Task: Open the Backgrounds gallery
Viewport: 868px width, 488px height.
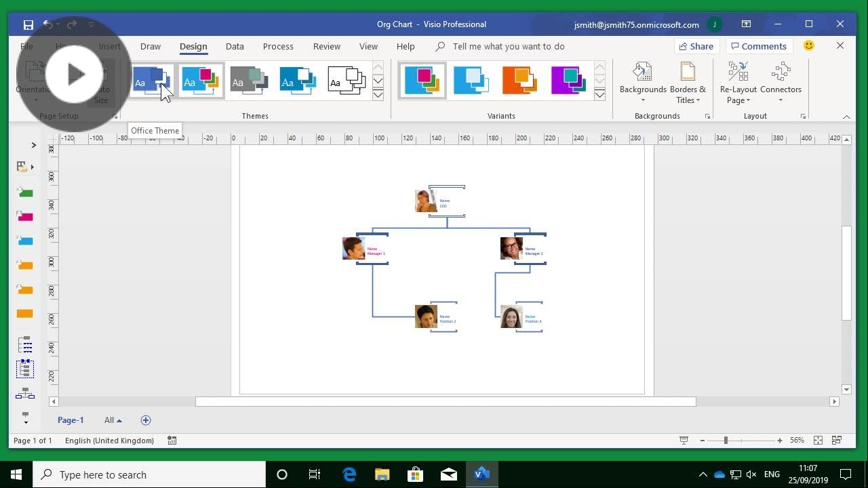Action: click(x=643, y=83)
